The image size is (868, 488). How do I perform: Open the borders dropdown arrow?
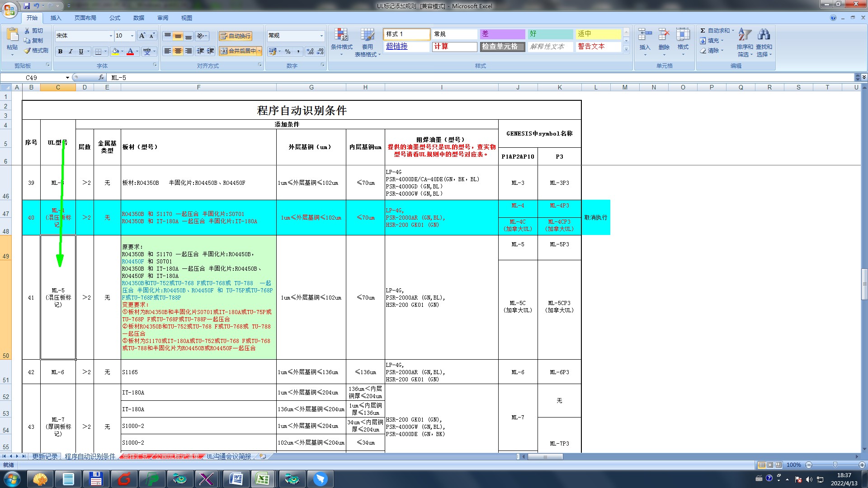105,52
